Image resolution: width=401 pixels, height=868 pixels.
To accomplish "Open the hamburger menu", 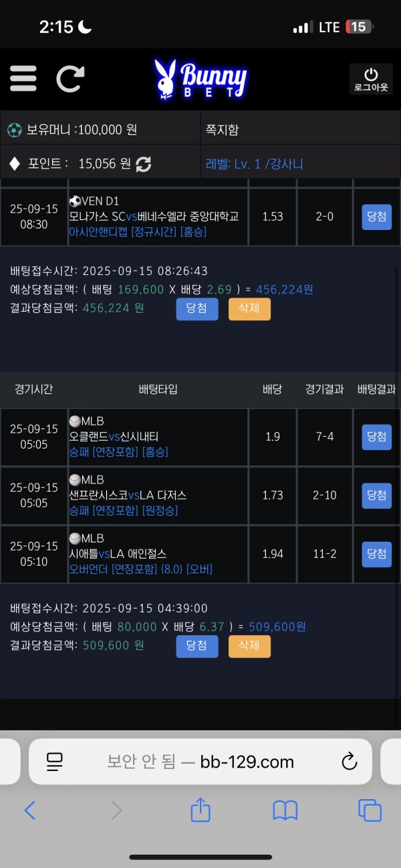I will click(x=23, y=79).
